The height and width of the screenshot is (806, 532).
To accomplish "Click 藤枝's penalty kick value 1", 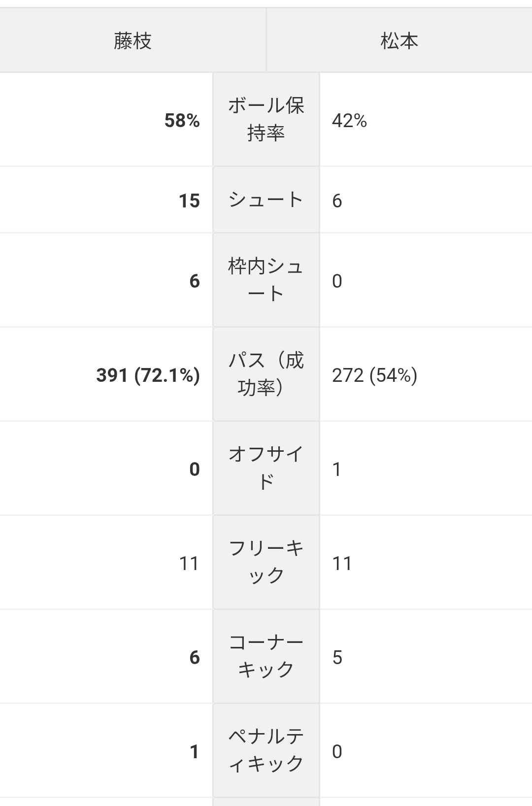I will [195, 752].
